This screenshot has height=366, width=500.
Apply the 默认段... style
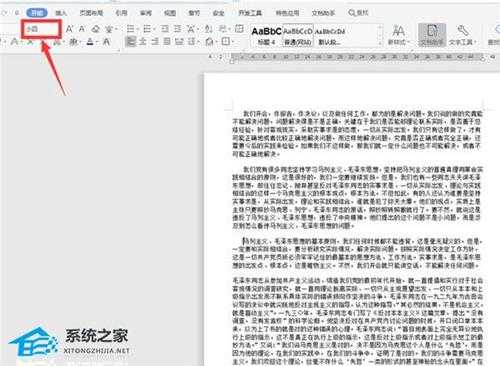(x=329, y=35)
